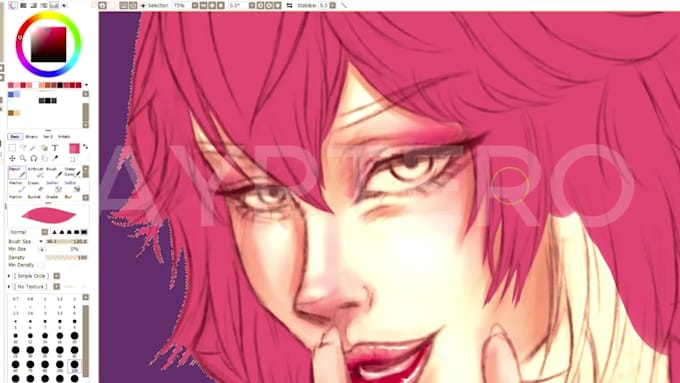Open the No Texture list button
680x383 pixels.
coord(56,287)
